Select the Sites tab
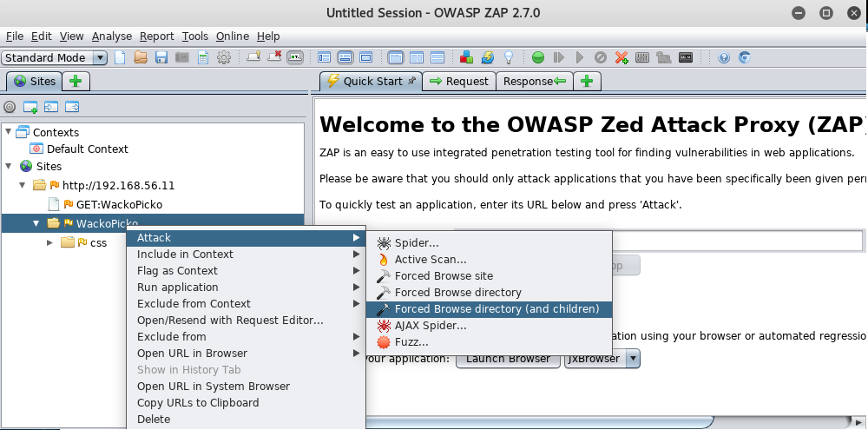 tap(35, 82)
